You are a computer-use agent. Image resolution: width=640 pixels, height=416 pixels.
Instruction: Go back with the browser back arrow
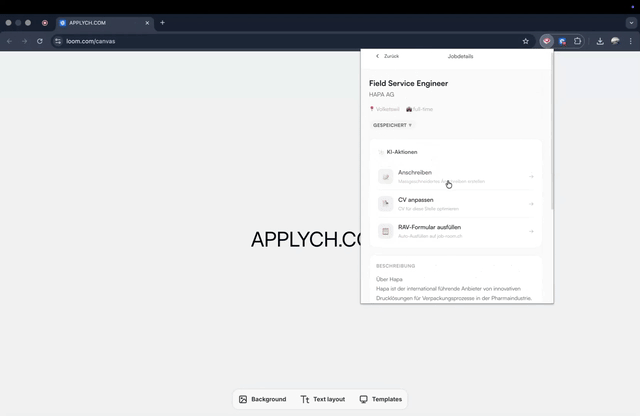pyautogui.click(x=9, y=41)
